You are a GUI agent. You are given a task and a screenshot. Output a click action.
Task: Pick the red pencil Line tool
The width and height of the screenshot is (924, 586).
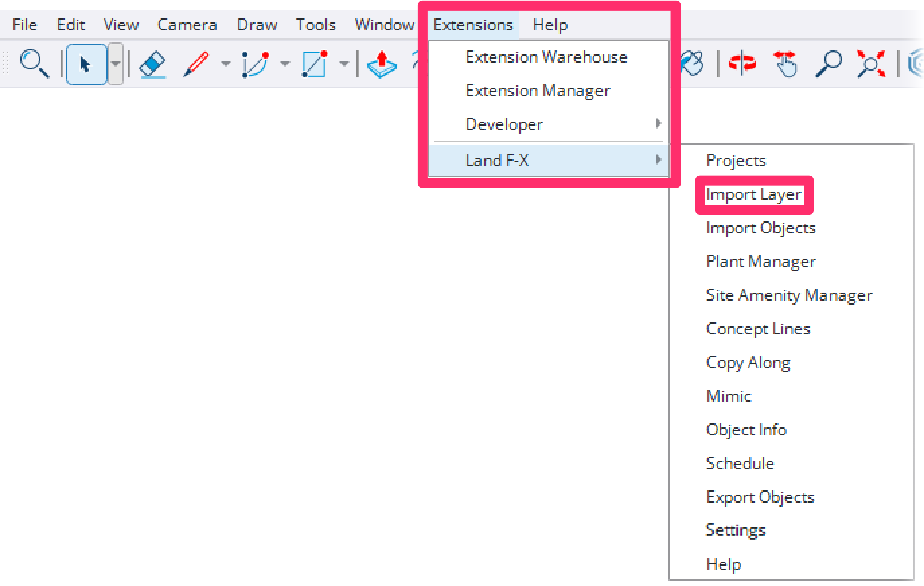(196, 65)
